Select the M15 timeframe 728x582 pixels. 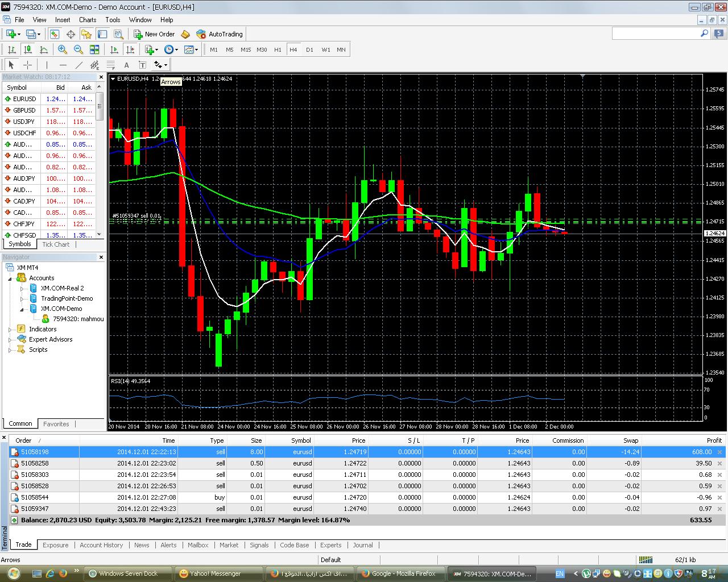[x=246, y=49]
